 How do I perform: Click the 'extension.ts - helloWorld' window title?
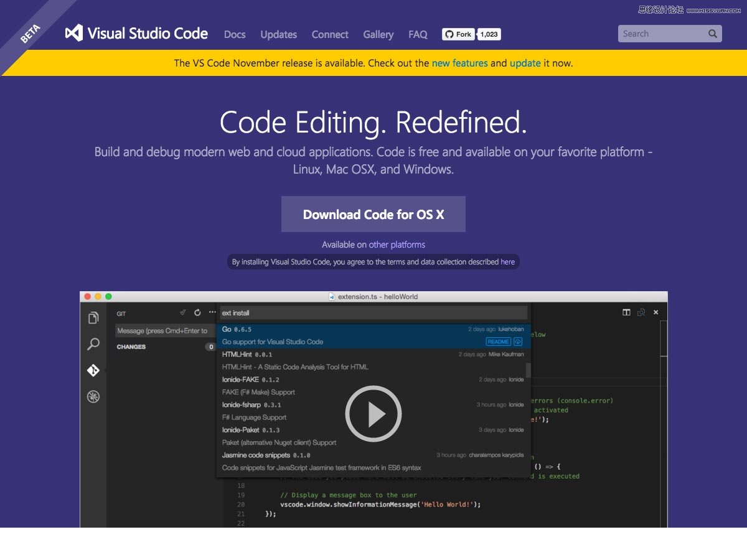click(x=378, y=297)
